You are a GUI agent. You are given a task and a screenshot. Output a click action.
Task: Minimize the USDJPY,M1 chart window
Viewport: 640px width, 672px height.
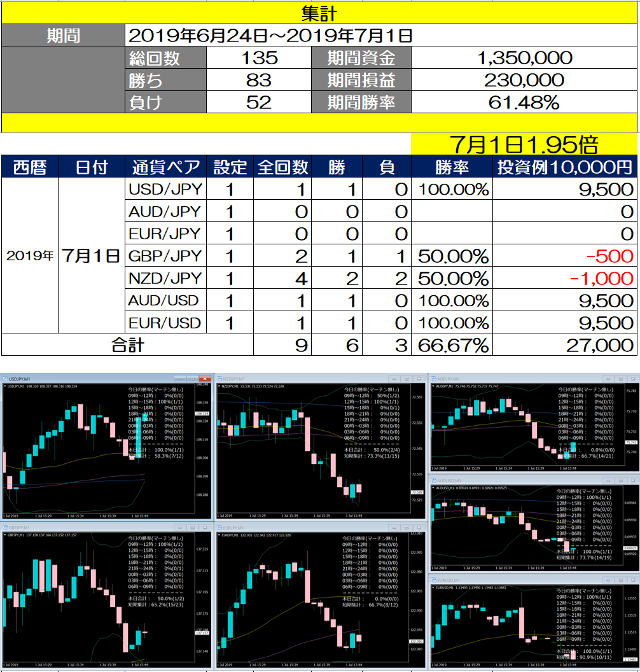coord(180,379)
